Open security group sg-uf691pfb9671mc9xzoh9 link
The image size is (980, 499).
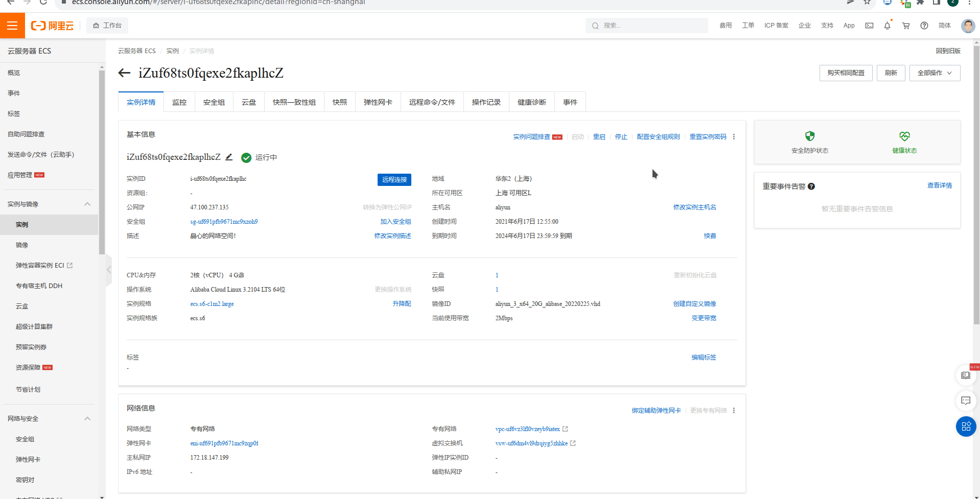coord(224,222)
